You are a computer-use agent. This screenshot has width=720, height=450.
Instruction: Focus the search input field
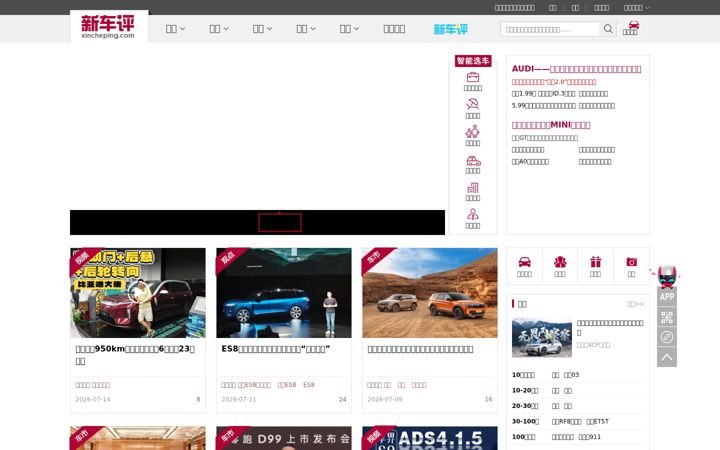click(x=550, y=29)
